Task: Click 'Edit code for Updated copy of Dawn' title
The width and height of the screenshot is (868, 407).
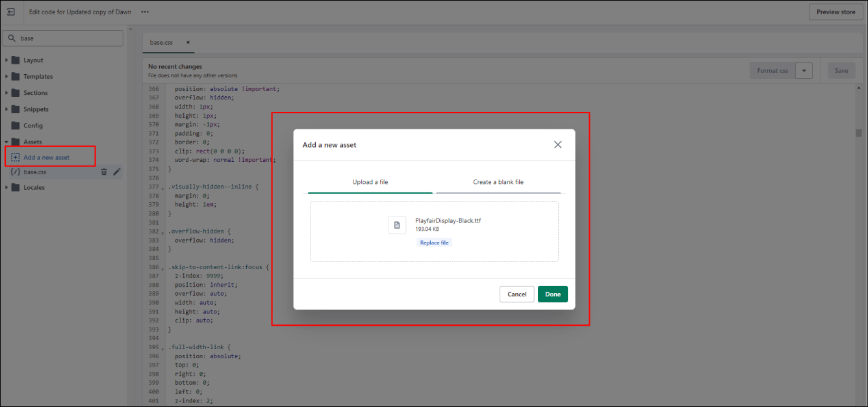Action: [80, 12]
